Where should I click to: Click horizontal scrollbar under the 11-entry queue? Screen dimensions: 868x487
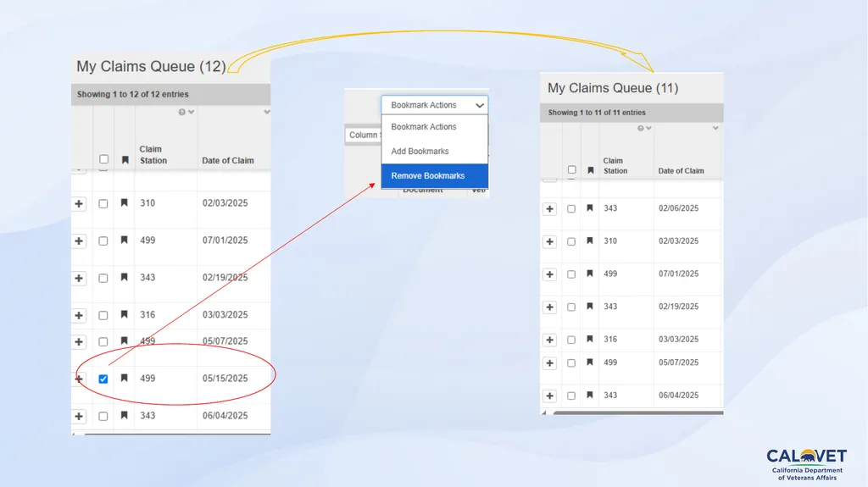click(x=637, y=412)
